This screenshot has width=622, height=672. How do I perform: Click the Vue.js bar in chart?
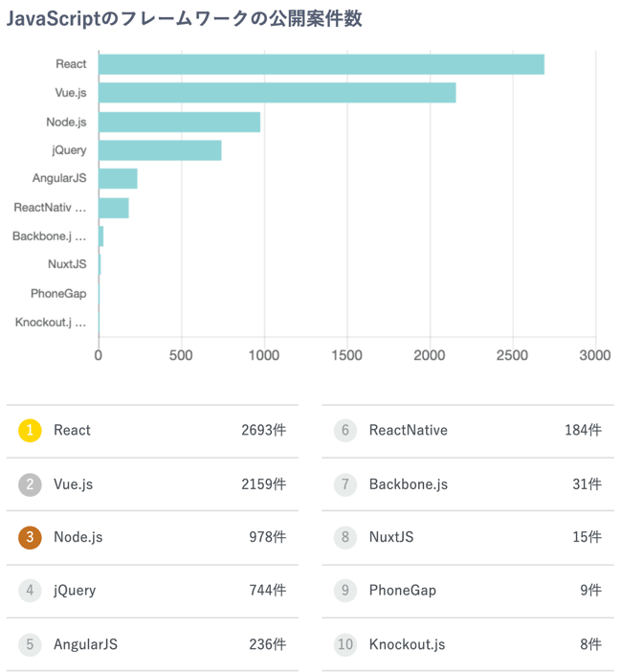(x=277, y=93)
